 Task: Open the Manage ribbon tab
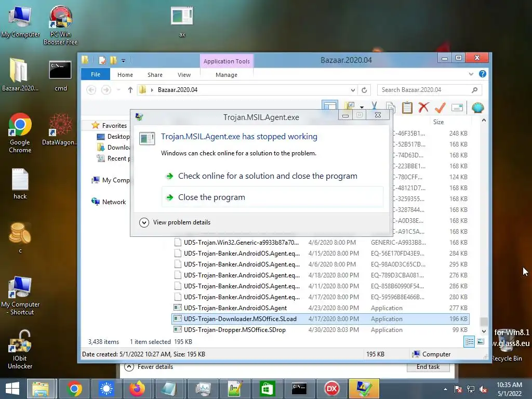[x=227, y=75]
